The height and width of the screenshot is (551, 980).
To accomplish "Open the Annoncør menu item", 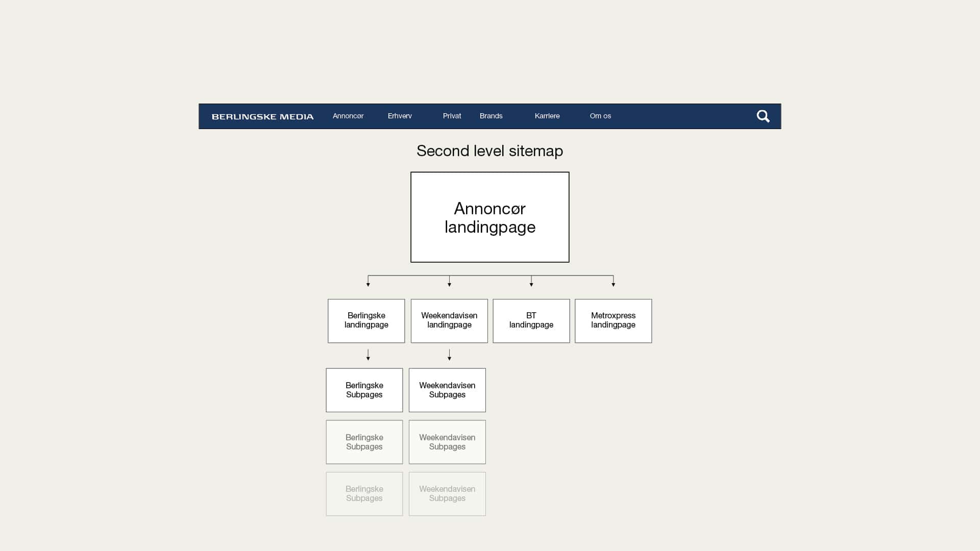I will click(347, 116).
